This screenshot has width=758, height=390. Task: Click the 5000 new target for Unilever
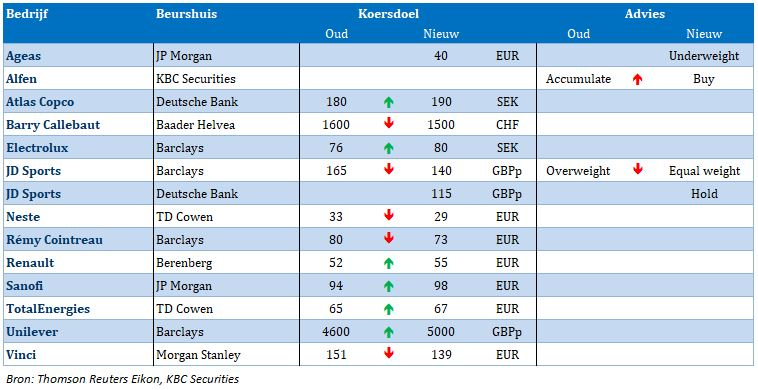pyautogui.click(x=441, y=332)
